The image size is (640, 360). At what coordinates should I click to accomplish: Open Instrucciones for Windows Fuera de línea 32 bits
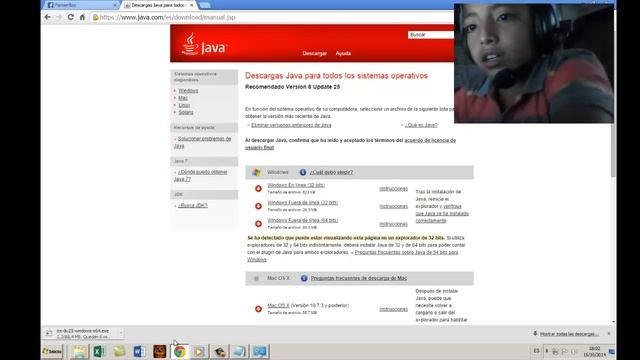coord(393,207)
